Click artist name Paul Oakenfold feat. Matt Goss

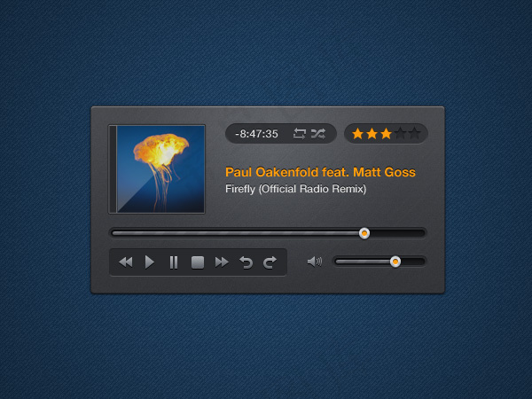[x=320, y=172]
